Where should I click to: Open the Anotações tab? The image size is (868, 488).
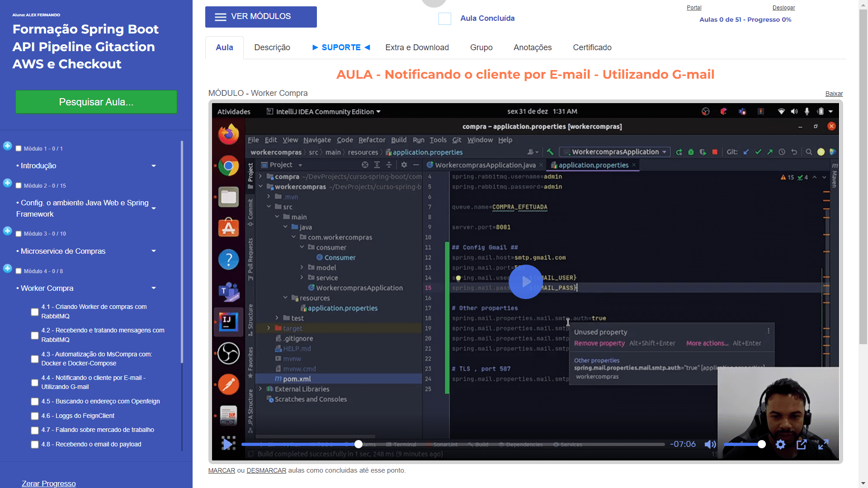[x=533, y=47]
